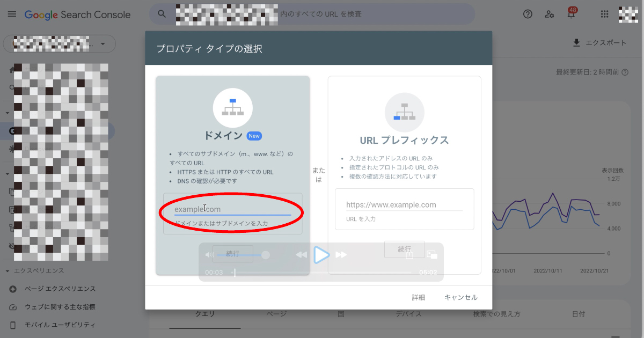Click 詳細 in the dialog footer
644x338 pixels.
pos(419,297)
